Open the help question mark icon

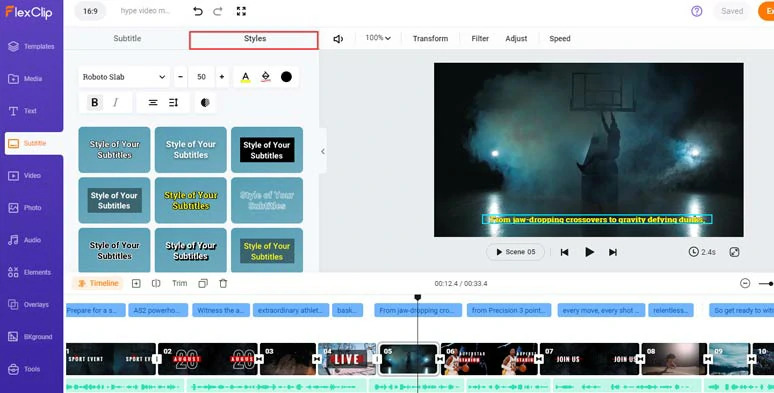coord(697,11)
